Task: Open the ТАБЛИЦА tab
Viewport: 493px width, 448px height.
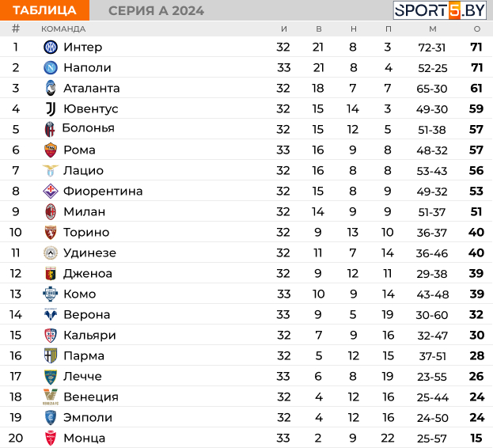Action: point(44,10)
